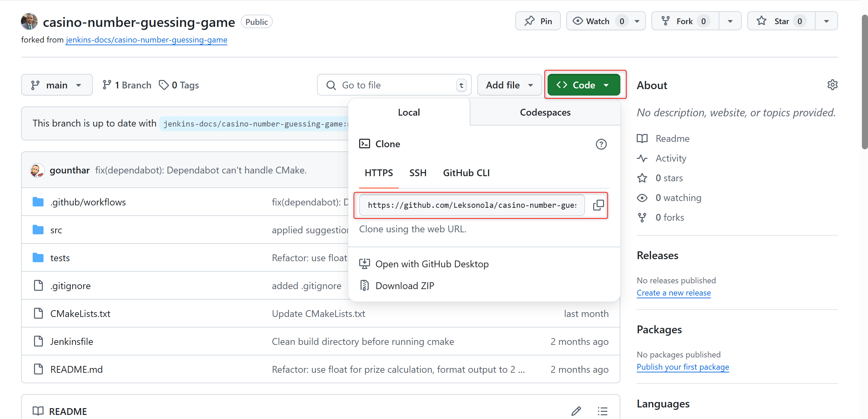This screenshot has height=419, width=868.
Task: Toggle the green Code dropdown button
Action: coord(584,85)
